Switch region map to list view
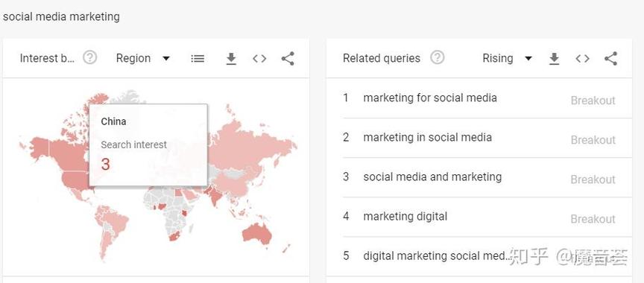644x283 pixels. point(198,59)
